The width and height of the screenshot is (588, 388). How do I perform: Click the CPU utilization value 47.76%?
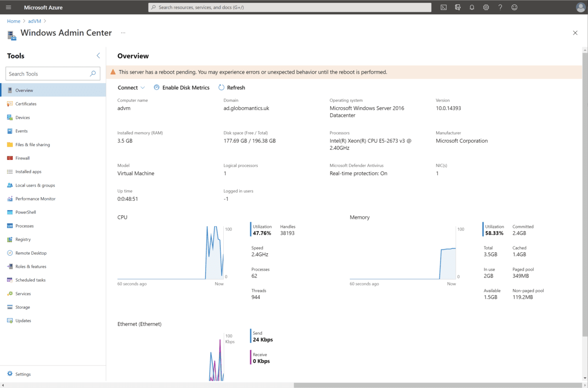[262, 233]
